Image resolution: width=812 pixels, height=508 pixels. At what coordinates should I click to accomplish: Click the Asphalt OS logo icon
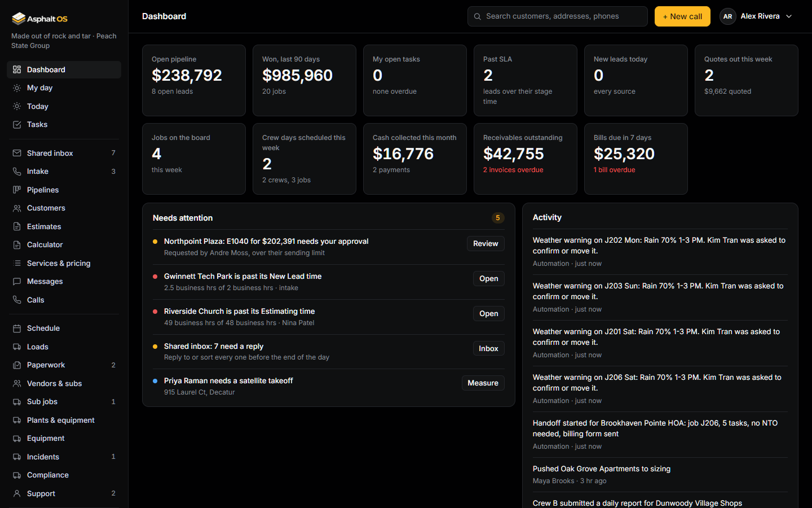(19, 19)
